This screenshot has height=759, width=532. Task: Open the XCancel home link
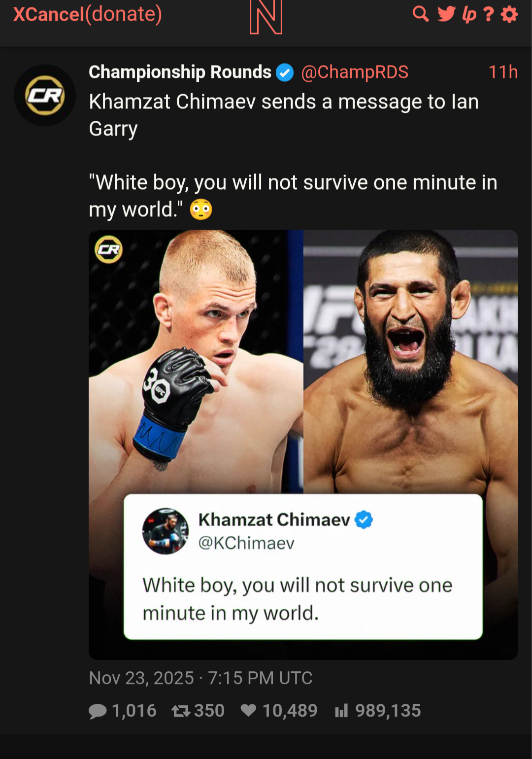[x=49, y=14]
